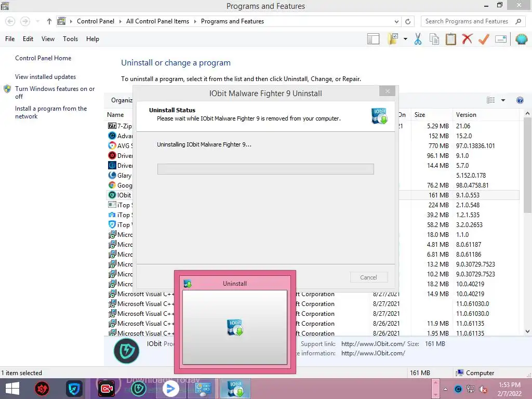This screenshot has height=399, width=532.
Task: Open View installed updates link
Action: pyautogui.click(x=45, y=77)
